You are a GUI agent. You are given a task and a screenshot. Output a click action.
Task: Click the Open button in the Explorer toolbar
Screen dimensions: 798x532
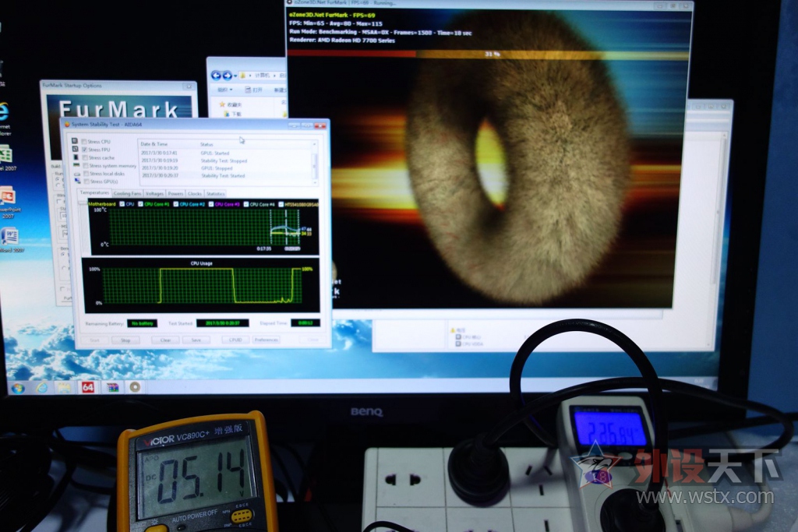(253, 90)
